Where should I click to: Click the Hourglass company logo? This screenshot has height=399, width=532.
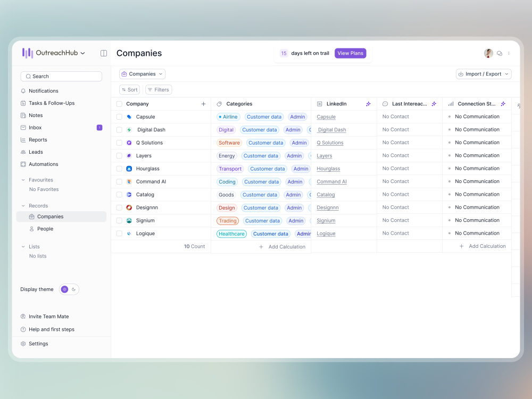(x=129, y=169)
